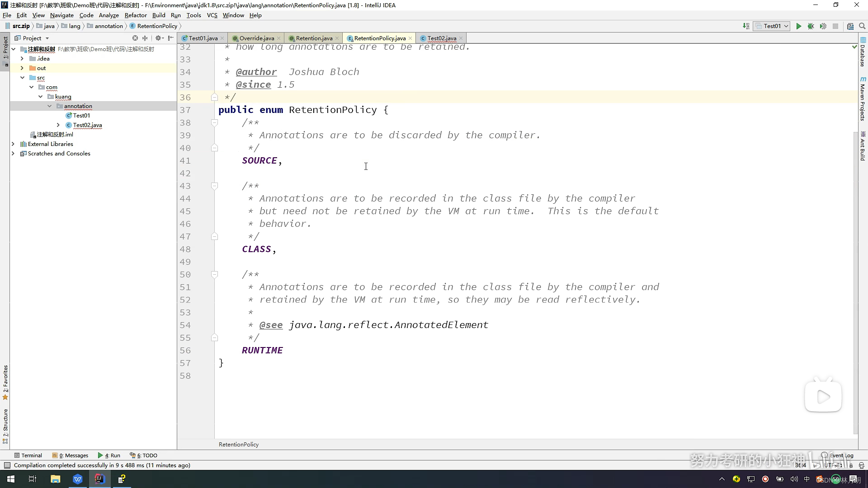Switch to Retention.java tab

(314, 38)
